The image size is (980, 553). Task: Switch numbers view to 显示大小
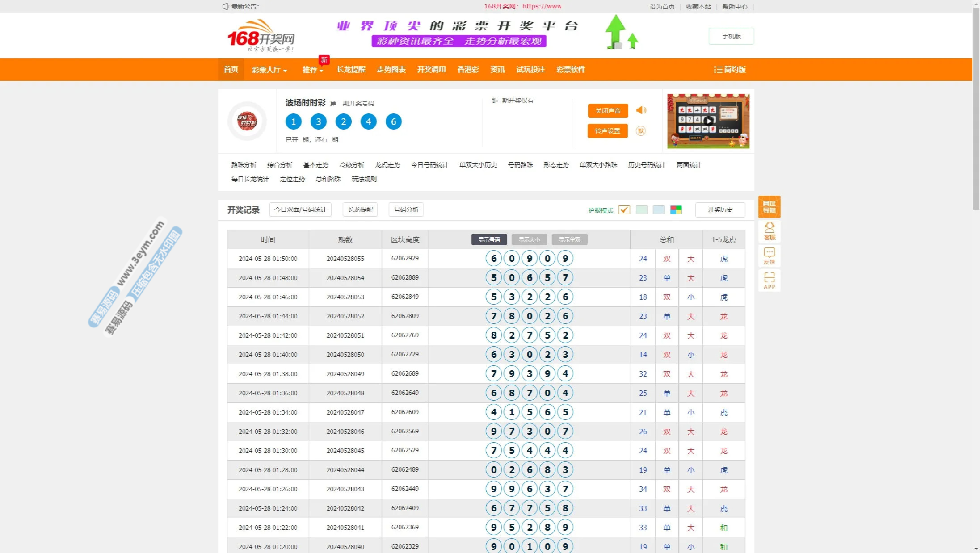click(529, 240)
